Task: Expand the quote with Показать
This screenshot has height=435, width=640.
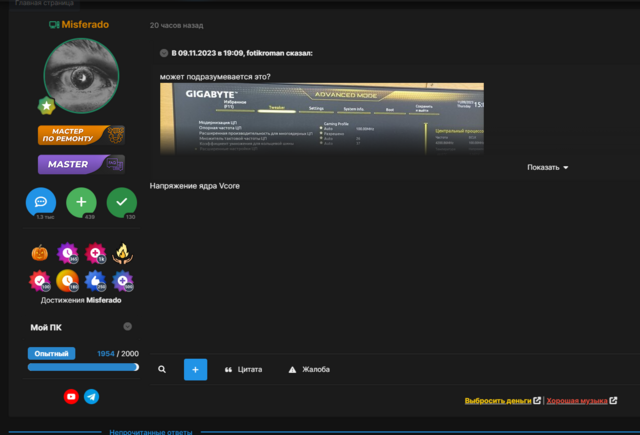Action: (x=547, y=167)
